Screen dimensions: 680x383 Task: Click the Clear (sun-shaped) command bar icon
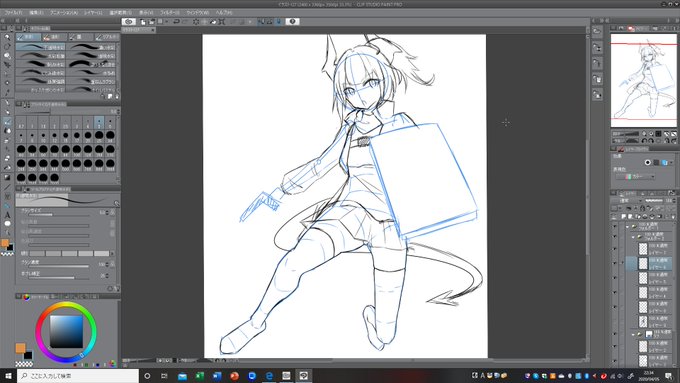(196, 22)
